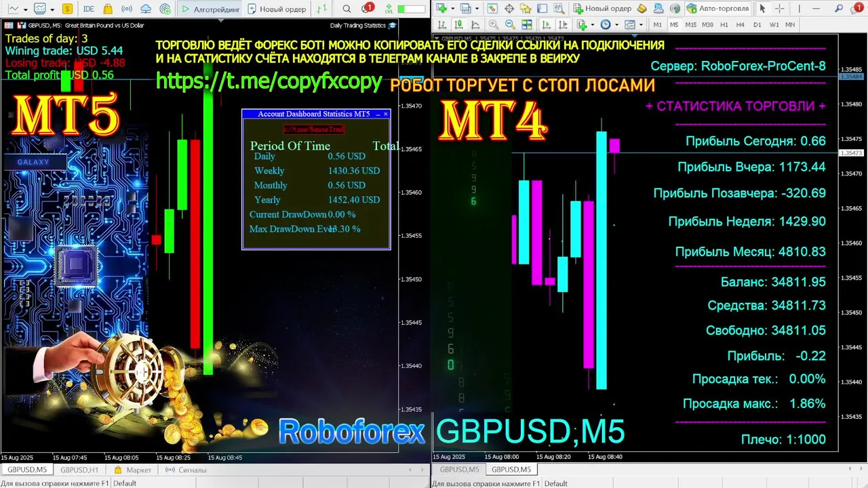Image resolution: width=868 pixels, height=488 pixels.
Task: Switch to the GBPUSD,H1 tab in MT5
Action: [x=79, y=470]
